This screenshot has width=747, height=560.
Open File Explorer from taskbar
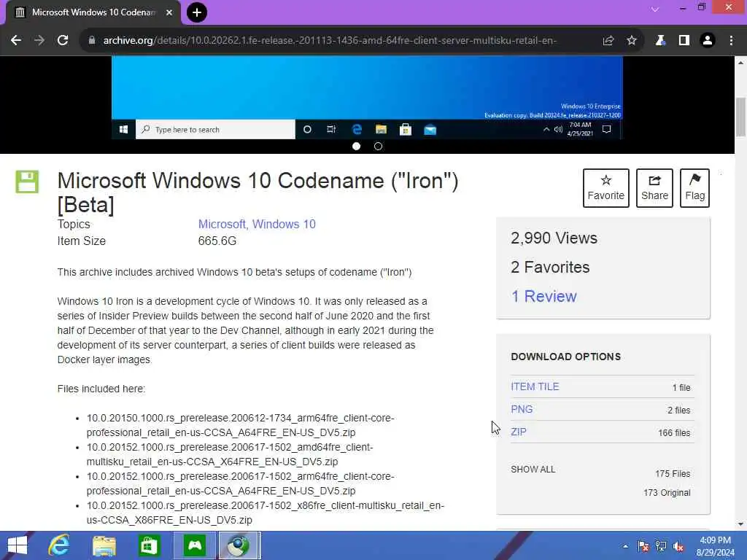[104, 545]
